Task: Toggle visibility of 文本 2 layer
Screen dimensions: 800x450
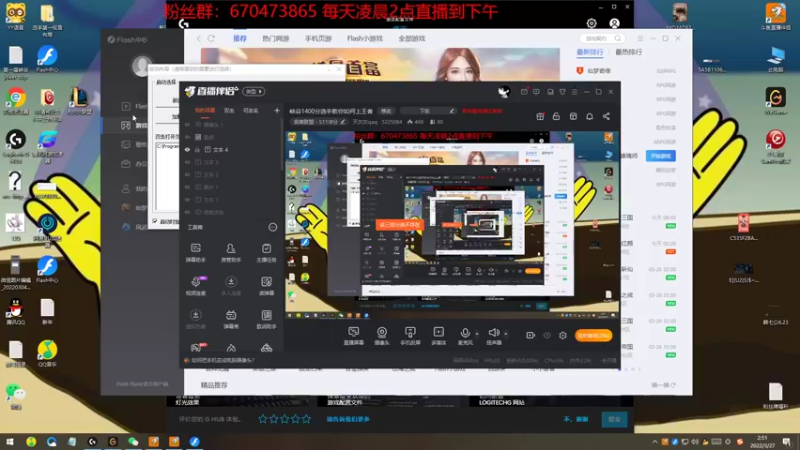Action: pos(187,174)
